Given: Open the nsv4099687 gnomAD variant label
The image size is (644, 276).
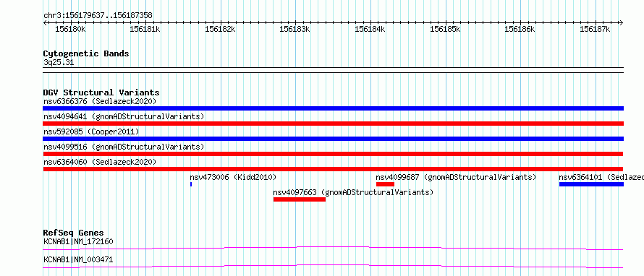Looking at the screenshot, I should [x=457, y=177].
